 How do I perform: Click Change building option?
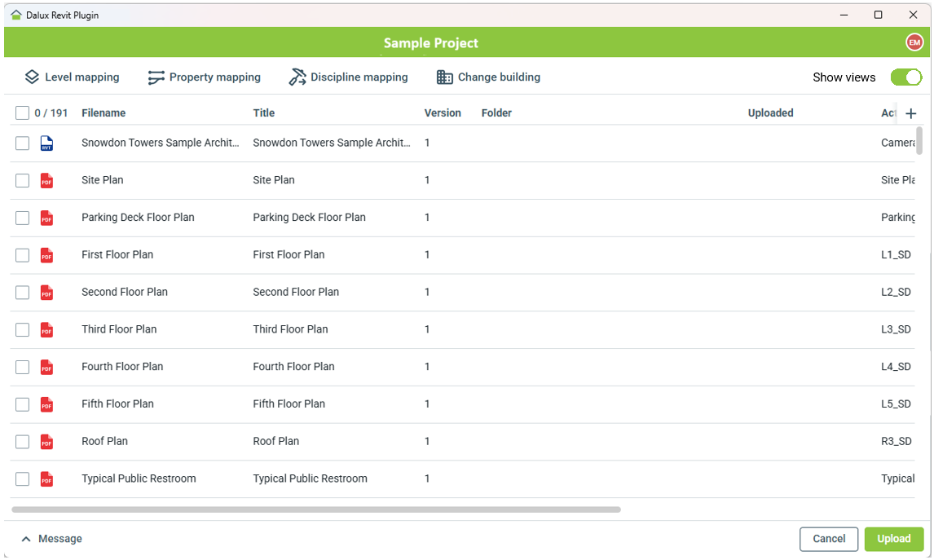(x=488, y=77)
